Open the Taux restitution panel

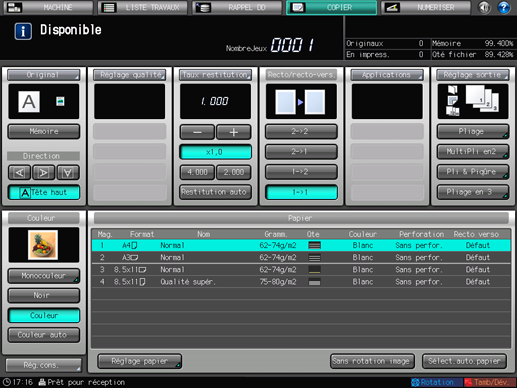click(x=215, y=75)
